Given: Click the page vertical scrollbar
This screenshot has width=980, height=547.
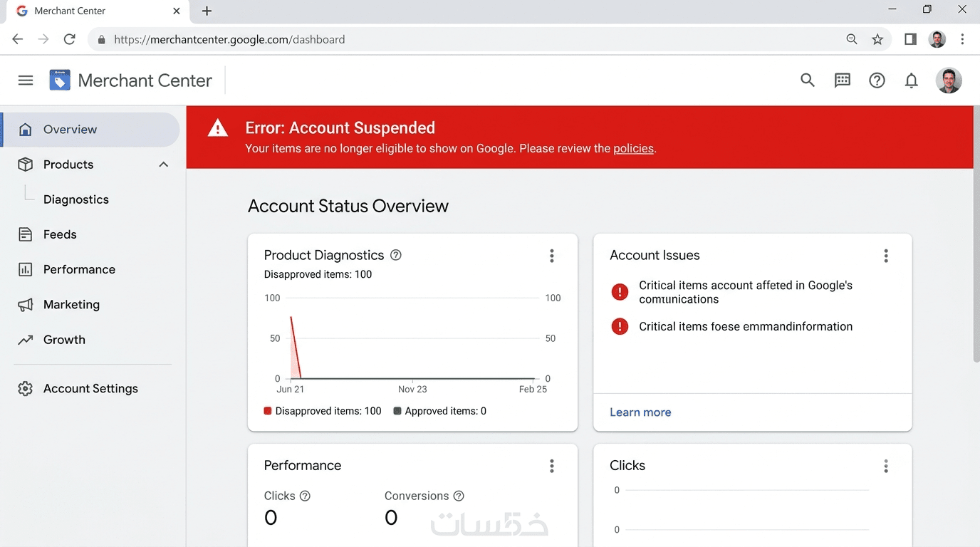Looking at the screenshot, I should pos(976,235).
